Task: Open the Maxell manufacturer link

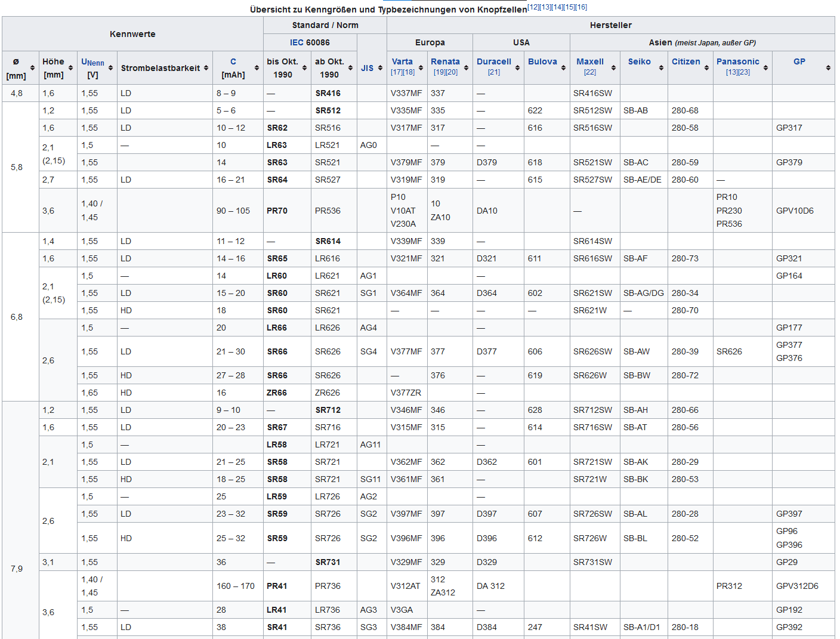Action: pos(589,61)
